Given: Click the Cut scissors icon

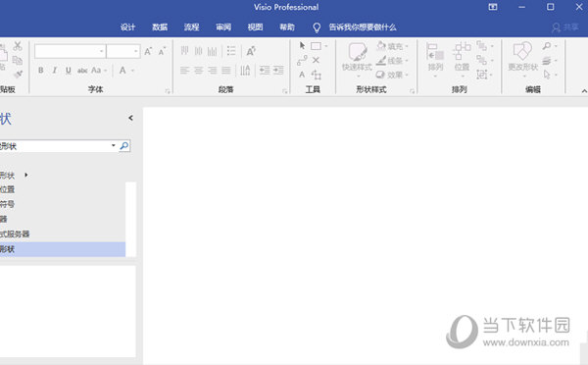Looking at the screenshot, I should 18,46.
